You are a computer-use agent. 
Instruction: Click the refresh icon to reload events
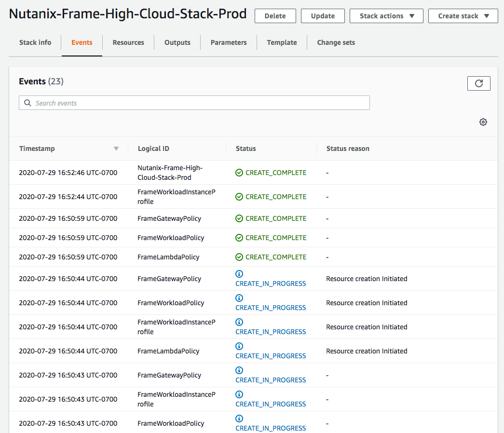(x=478, y=83)
